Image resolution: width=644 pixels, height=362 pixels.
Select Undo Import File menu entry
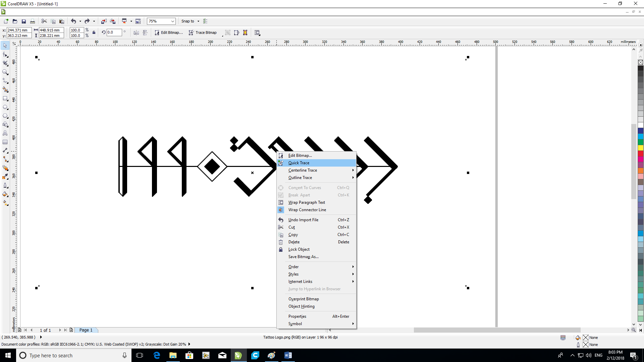coord(316,220)
